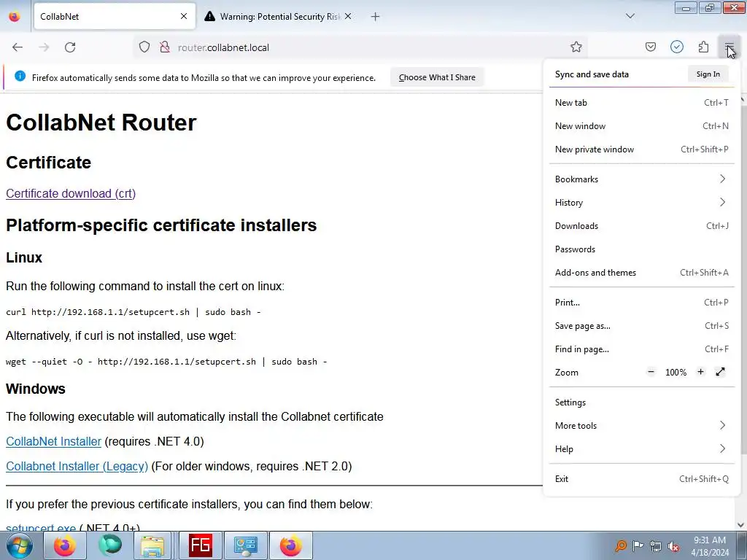Screen dimensions: 747x560
Task: Open the Action Center flag icon
Action: [638, 545]
